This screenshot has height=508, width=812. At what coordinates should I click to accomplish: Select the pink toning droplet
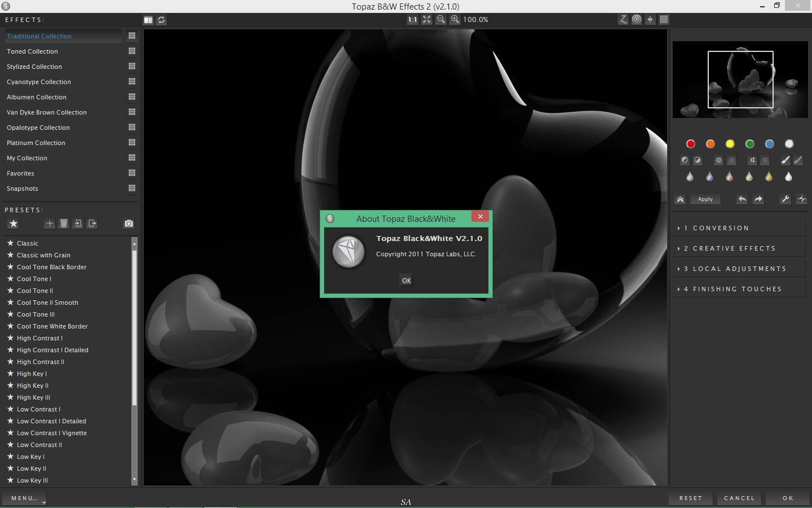click(729, 177)
